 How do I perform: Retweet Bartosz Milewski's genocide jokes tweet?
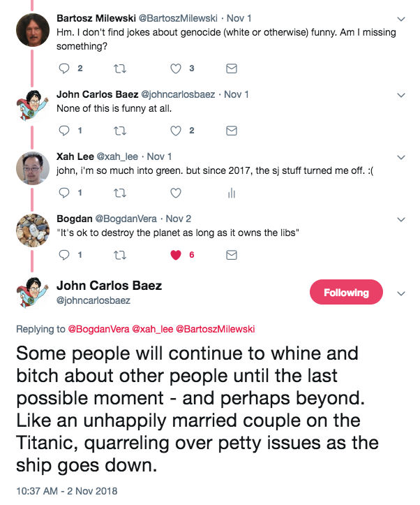click(x=120, y=68)
